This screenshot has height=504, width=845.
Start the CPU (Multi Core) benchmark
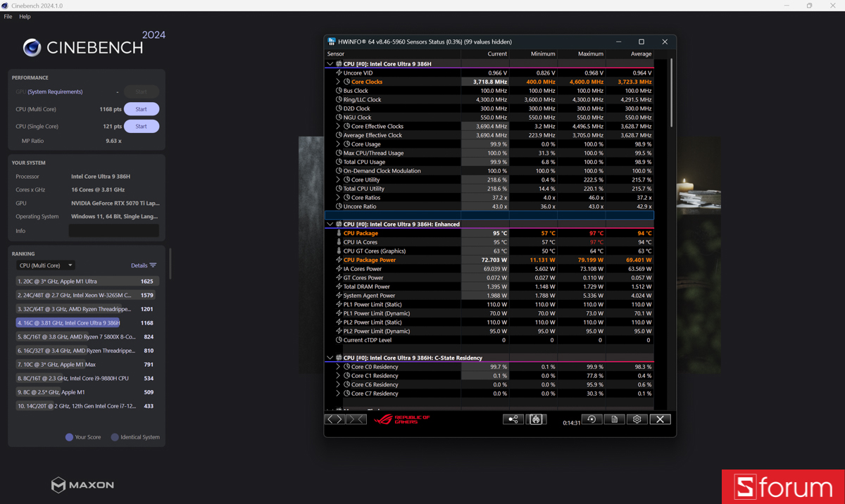(141, 109)
